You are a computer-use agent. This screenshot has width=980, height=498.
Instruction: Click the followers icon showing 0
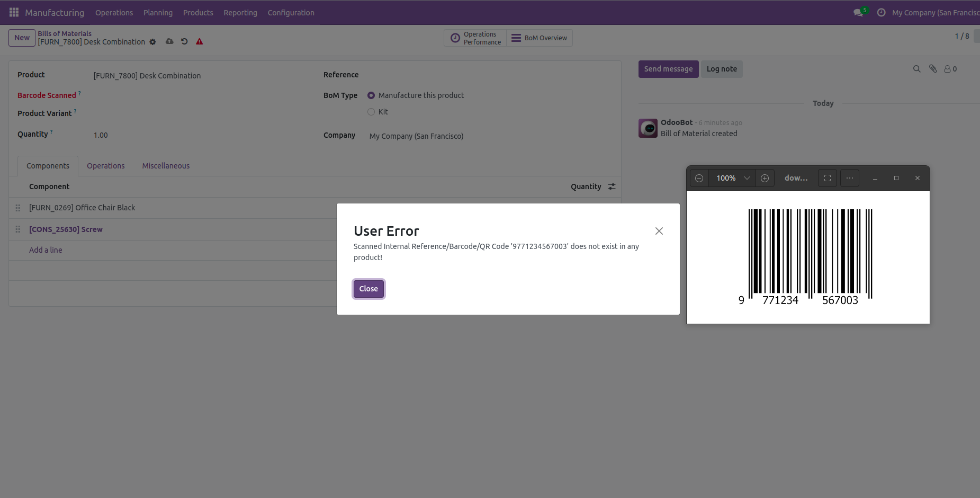950,69
